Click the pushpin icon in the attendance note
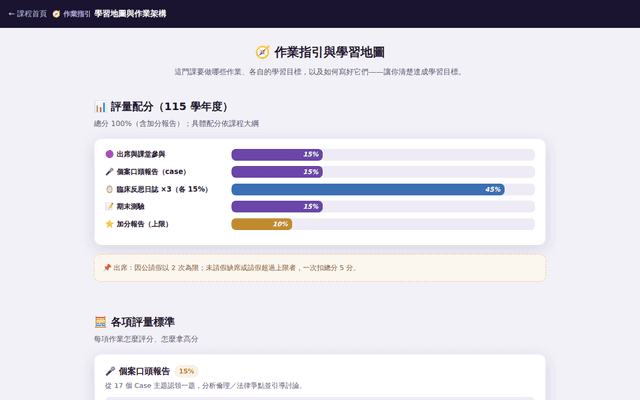 tap(107, 268)
